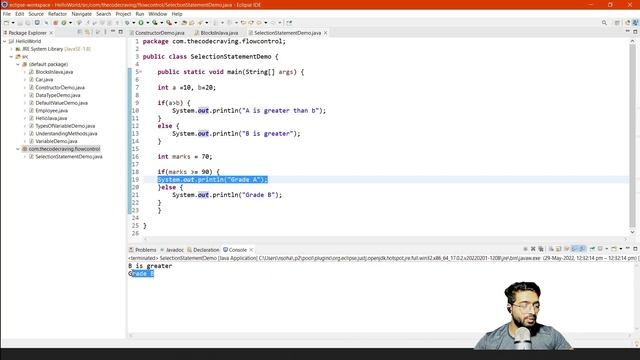Click the Save All toolbar icon
Image resolution: width=640 pixels, height=360 pixels.
(x=28, y=23)
